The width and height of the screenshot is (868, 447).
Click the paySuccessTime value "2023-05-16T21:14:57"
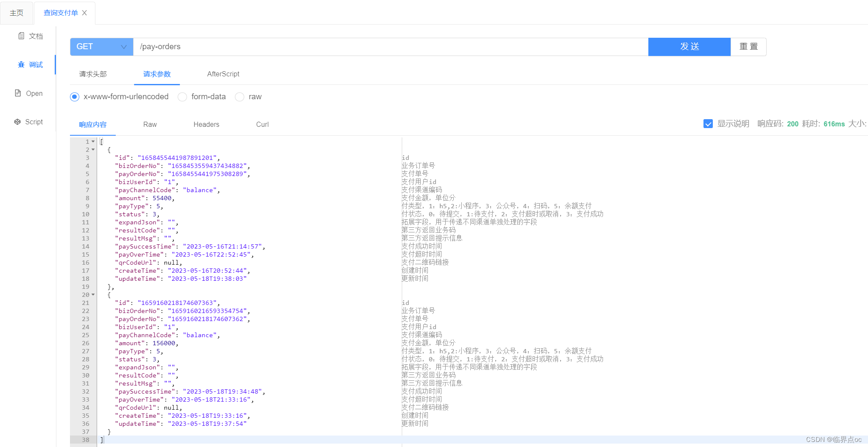(x=222, y=246)
